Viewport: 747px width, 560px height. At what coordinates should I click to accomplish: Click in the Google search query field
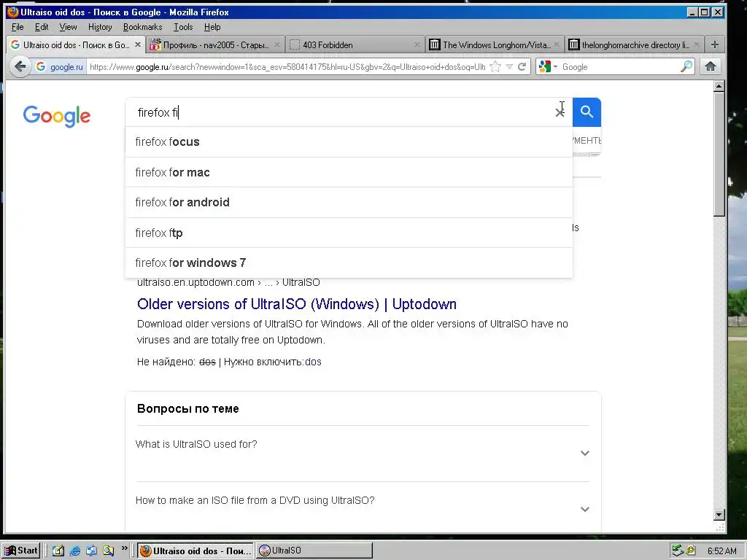[338, 112]
